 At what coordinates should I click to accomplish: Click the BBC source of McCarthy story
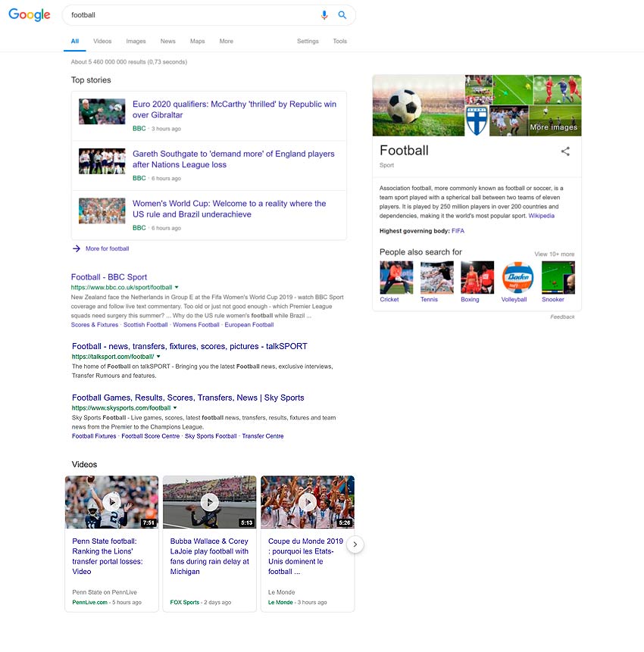click(139, 129)
